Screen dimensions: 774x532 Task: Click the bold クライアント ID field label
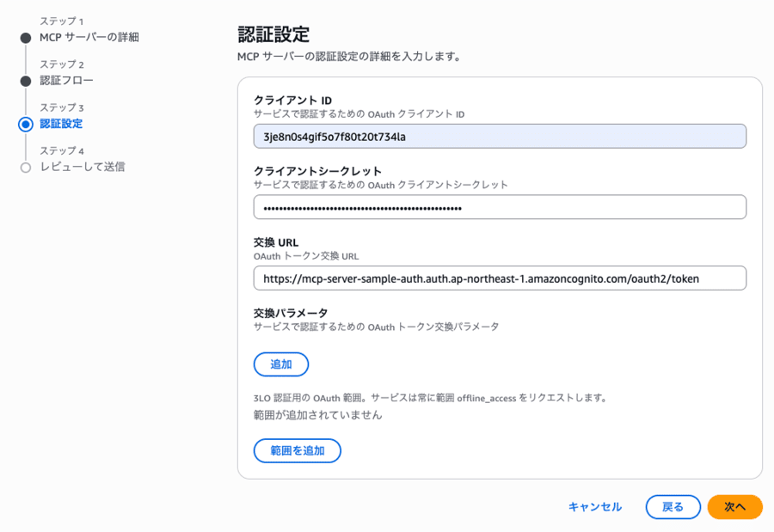pos(292,101)
